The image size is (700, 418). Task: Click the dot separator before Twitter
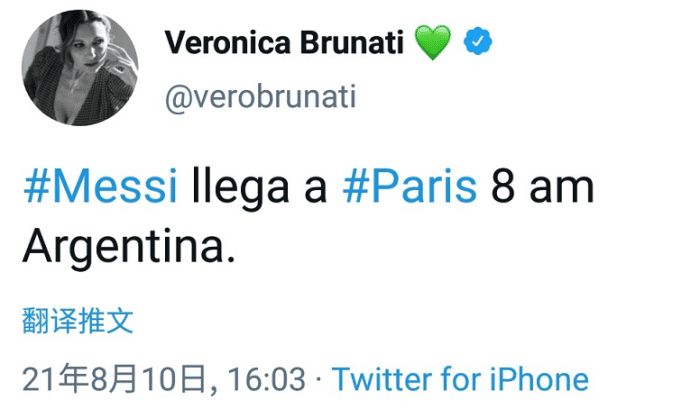tap(318, 380)
